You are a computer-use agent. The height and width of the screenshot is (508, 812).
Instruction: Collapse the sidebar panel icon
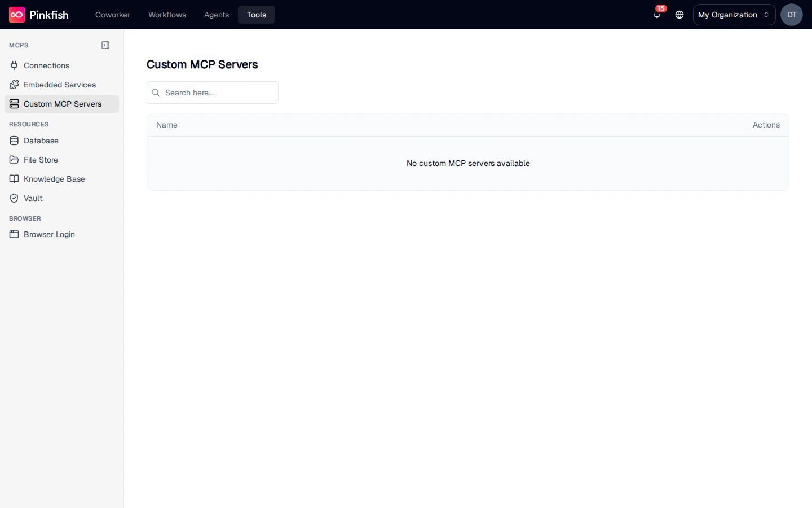coord(105,45)
